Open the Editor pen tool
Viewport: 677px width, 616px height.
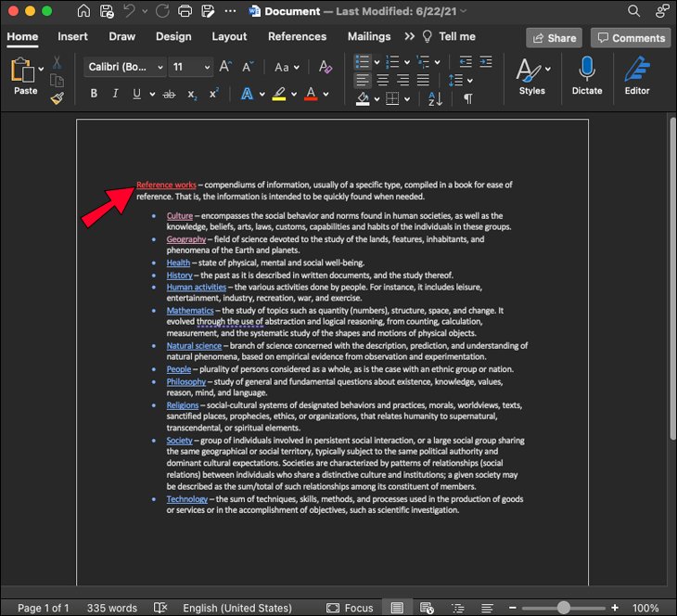coord(637,74)
